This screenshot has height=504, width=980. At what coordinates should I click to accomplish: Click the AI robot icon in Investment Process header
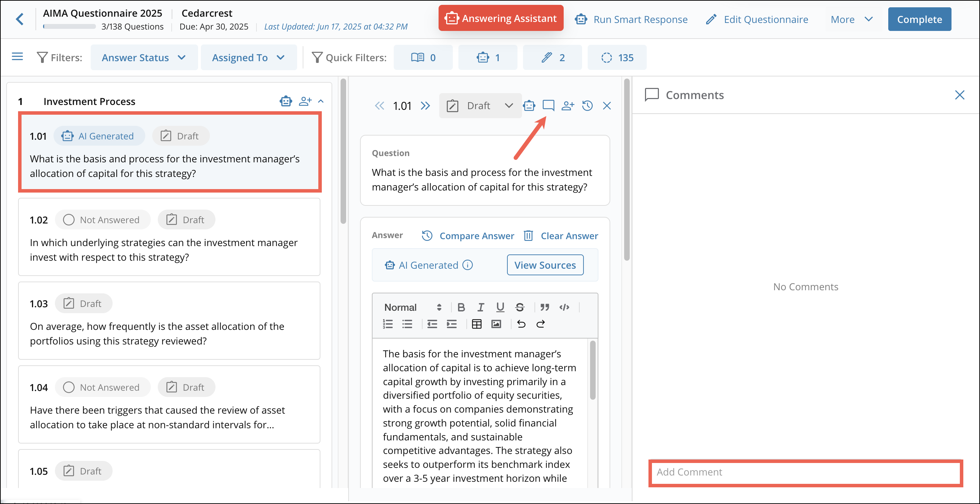coord(286,101)
